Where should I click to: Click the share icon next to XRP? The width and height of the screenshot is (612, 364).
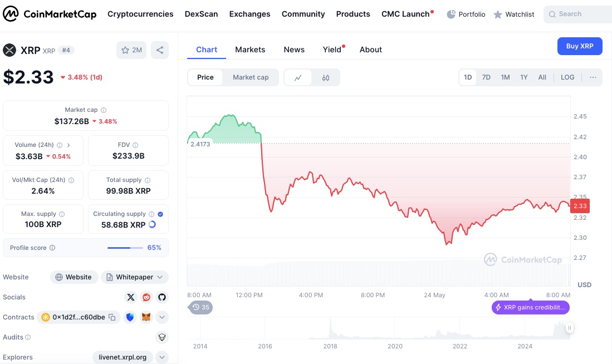coord(160,50)
